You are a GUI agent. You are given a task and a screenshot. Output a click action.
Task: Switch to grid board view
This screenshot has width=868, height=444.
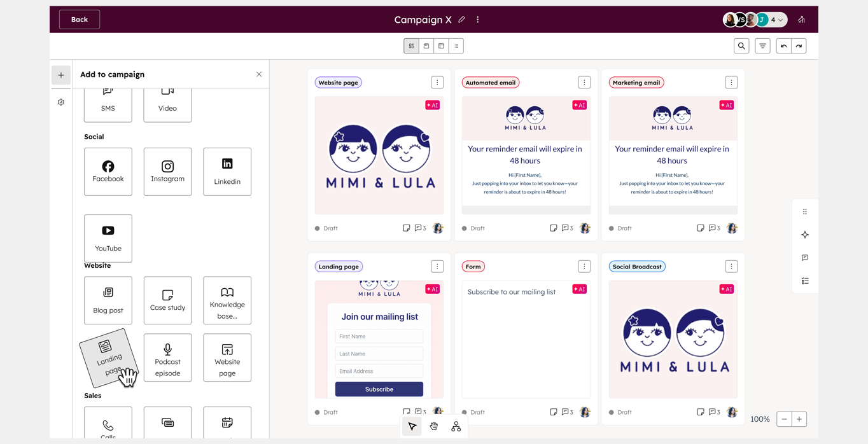[x=412, y=46]
